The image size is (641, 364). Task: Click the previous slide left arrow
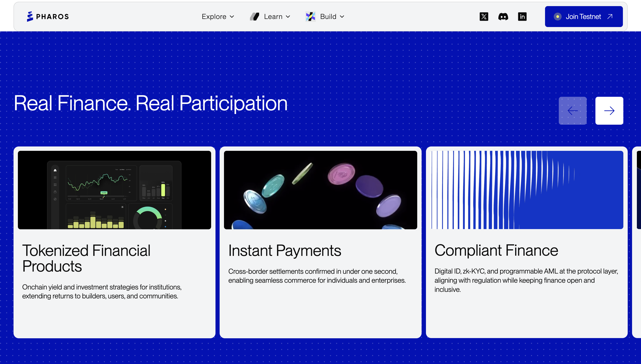[x=573, y=111]
